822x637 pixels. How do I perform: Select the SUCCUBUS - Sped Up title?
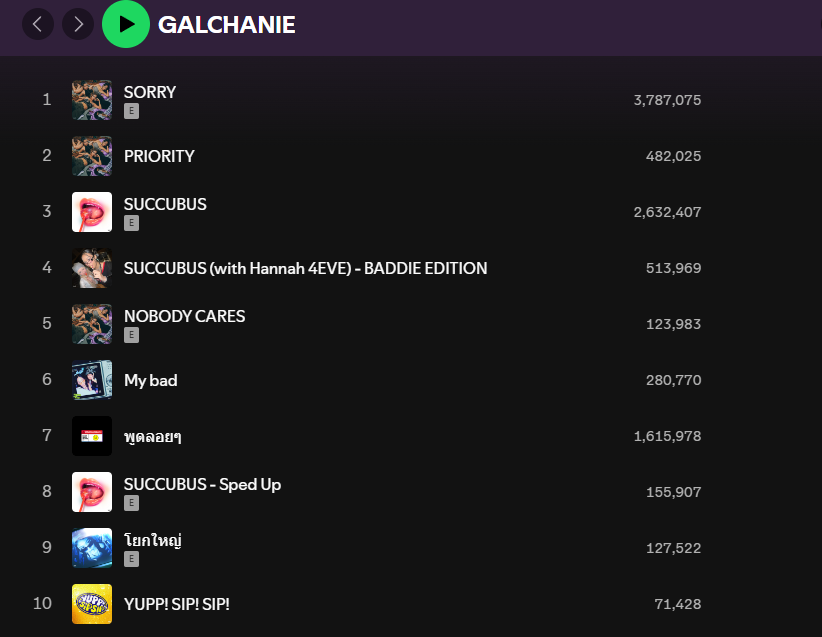[x=202, y=484]
